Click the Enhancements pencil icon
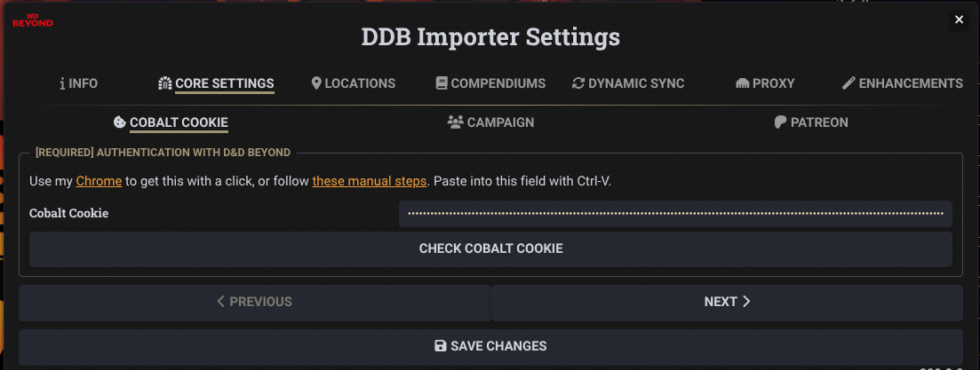980x370 pixels. tap(849, 83)
